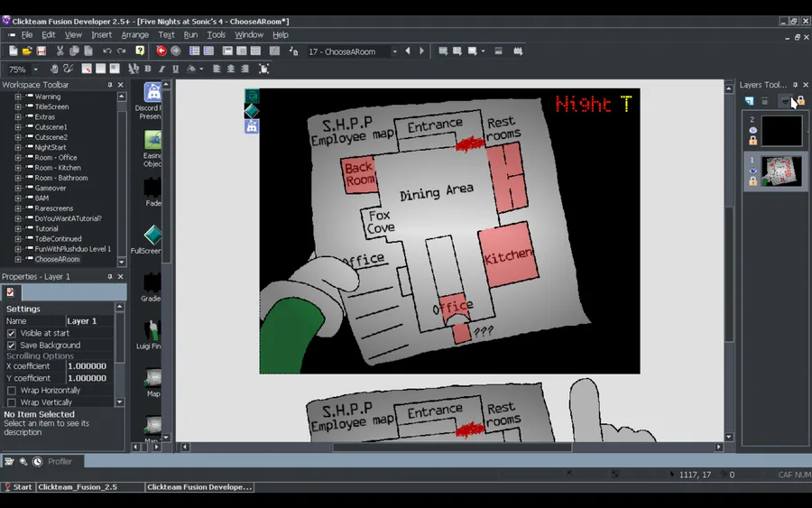Open the Arrange menu
The width and height of the screenshot is (812, 508).
pos(134,34)
